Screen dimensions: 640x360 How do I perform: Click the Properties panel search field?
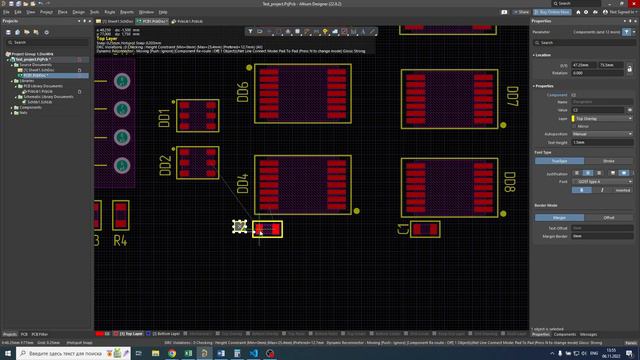tap(584, 43)
